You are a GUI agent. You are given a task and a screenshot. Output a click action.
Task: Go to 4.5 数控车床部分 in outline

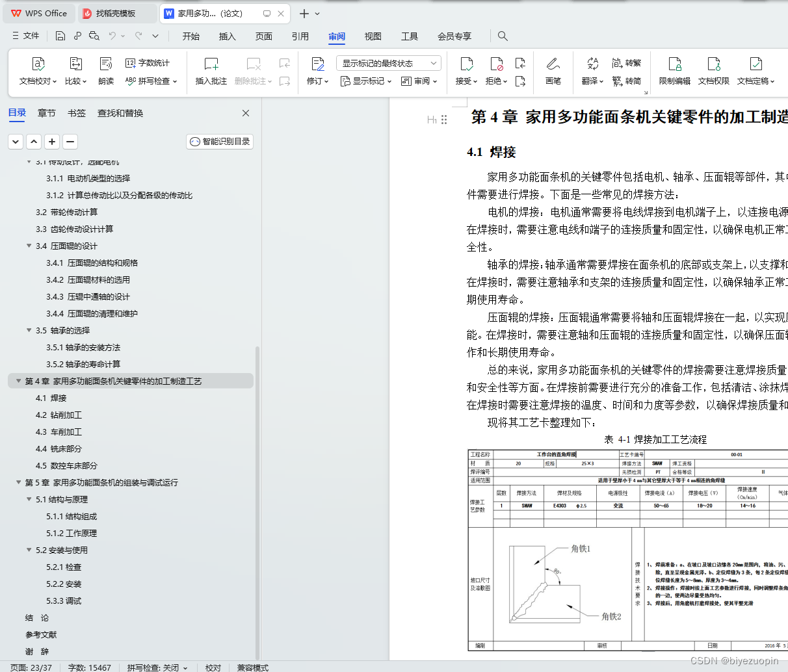(x=66, y=465)
